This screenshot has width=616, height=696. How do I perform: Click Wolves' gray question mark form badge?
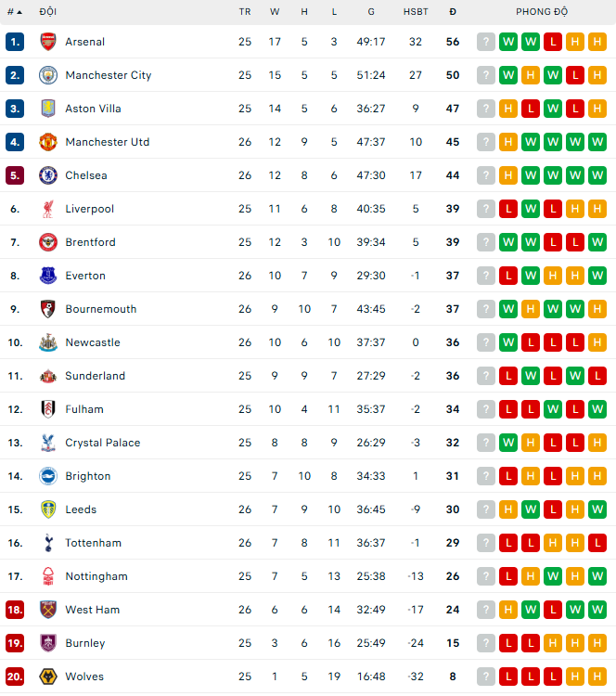486,677
